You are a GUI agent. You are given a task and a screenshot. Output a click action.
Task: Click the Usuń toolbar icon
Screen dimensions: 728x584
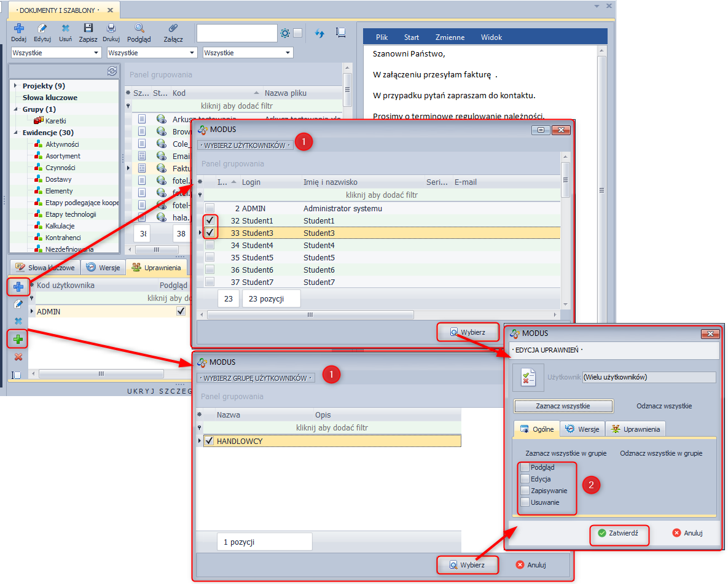(66, 29)
